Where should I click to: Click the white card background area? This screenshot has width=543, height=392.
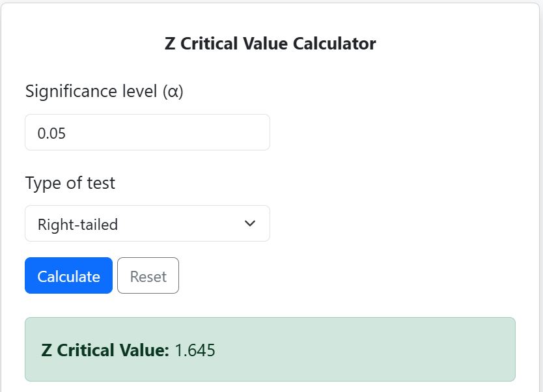pyautogui.click(x=391, y=163)
